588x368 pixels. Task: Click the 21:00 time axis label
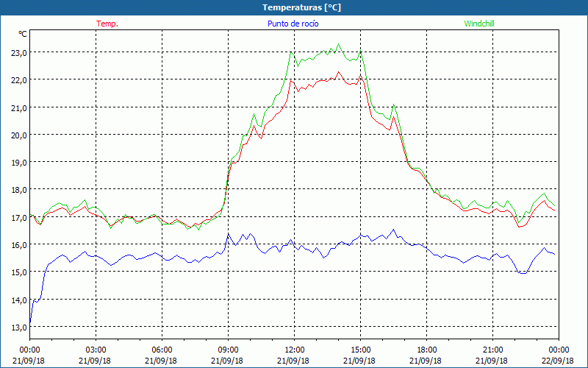(x=492, y=350)
